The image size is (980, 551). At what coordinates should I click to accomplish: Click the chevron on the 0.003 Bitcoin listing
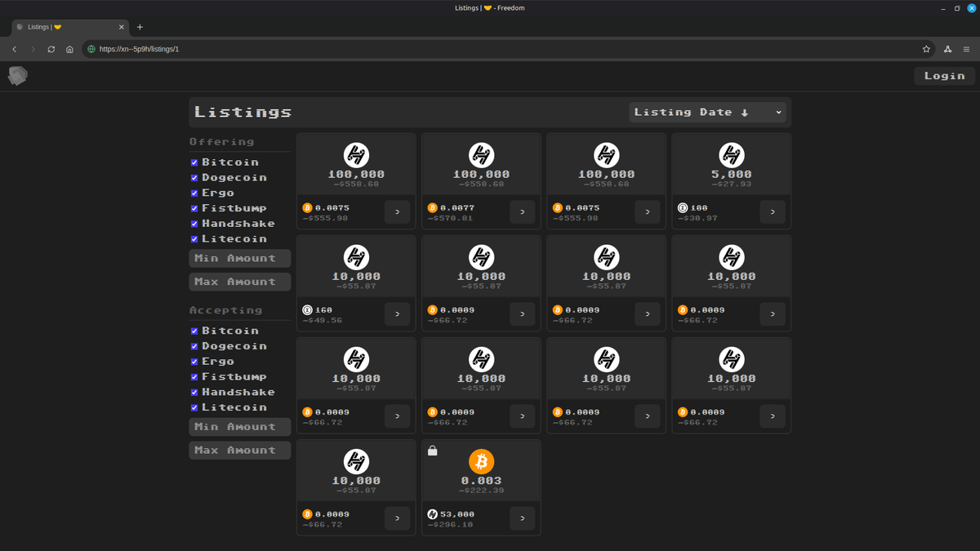click(522, 518)
